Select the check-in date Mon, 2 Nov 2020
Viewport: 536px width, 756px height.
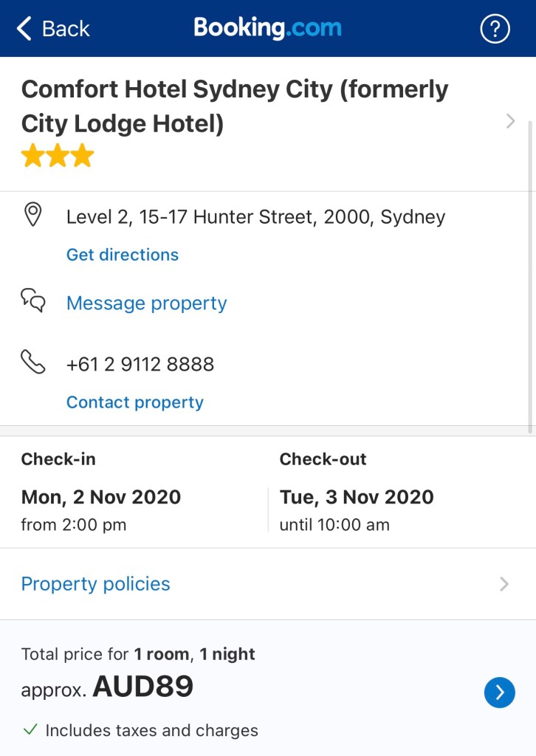(101, 497)
